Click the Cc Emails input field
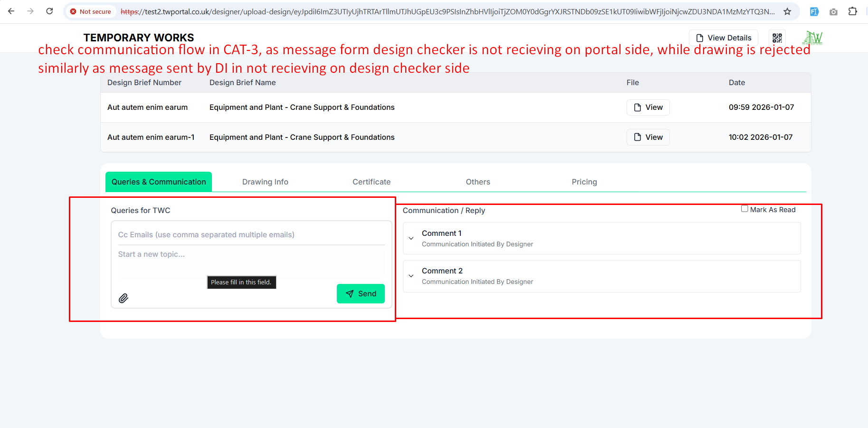The width and height of the screenshot is (868, 428). (251, 235)
